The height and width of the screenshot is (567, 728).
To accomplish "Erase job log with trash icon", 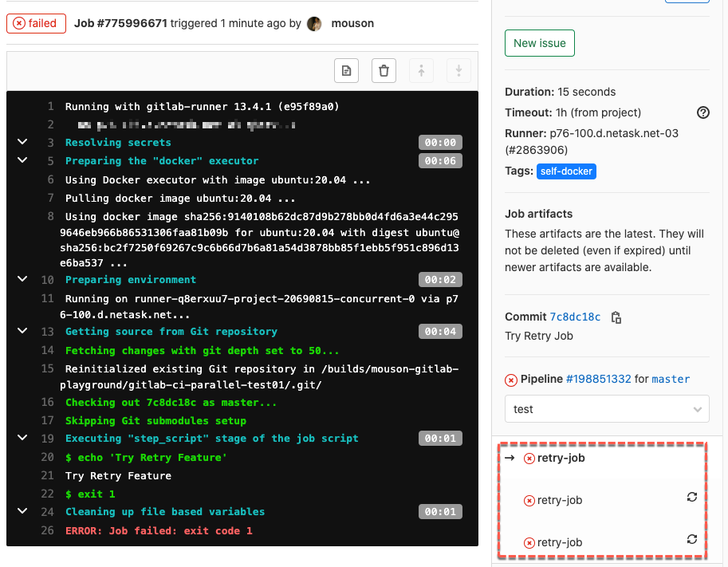I will pyautogui.click(x=384, y=71).
